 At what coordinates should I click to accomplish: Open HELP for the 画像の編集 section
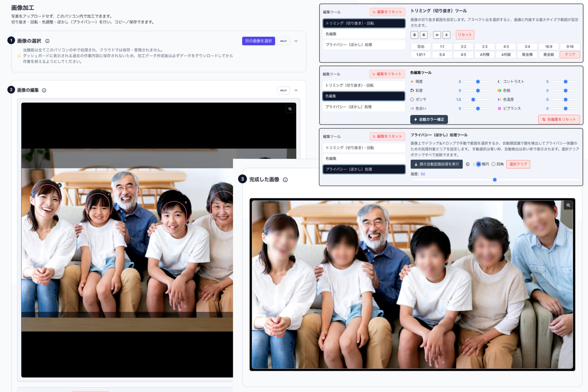coord(283,90)
